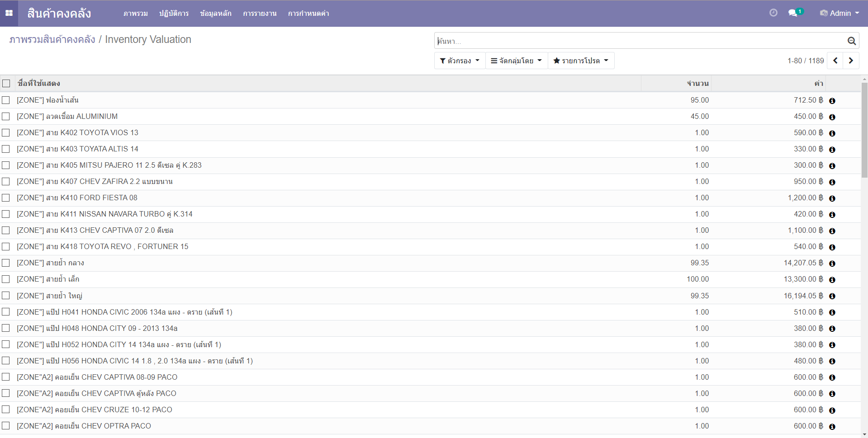Open the การรายงาน menu
The image size is (868, 438).
point(260,14)
